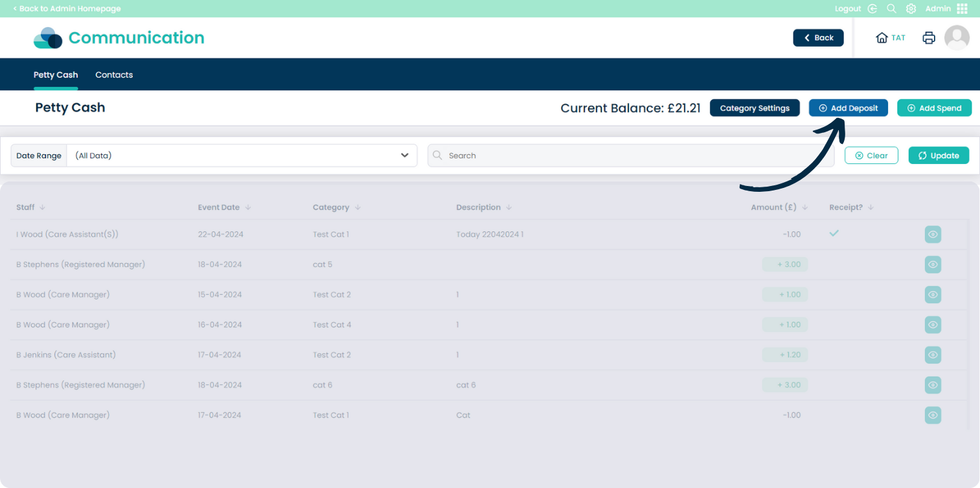
Task: Open the Admin apps grid icon
Action: (x=962, y=8)
